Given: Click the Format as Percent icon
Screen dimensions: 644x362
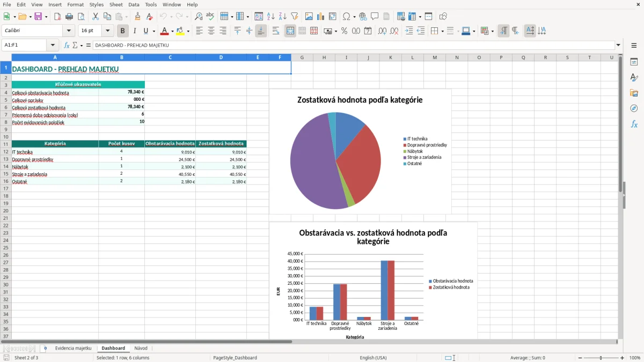Looking at the screenshot, I should coord(344,31).
